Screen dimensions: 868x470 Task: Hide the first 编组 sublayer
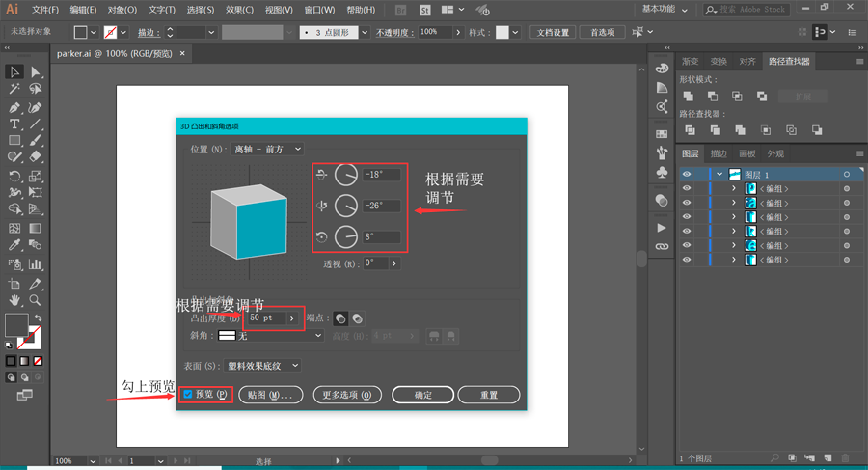coord(687,188)
